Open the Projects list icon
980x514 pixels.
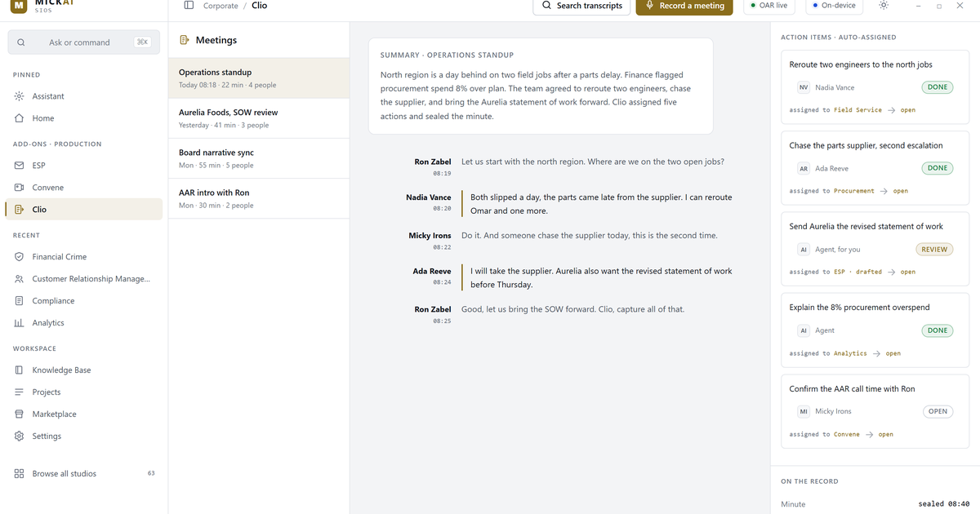(19, 392)
